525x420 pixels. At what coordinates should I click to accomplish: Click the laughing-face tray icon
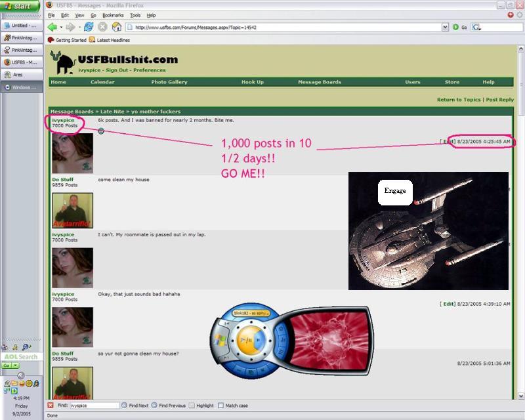pos(22,383)
